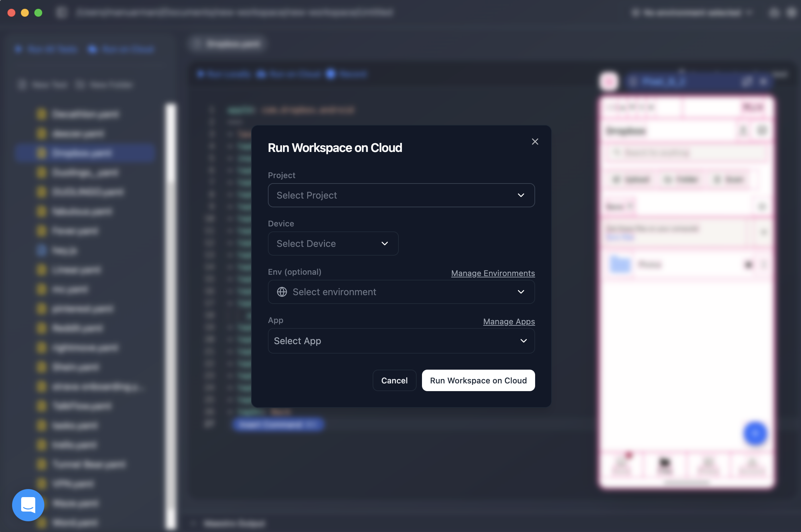This screenshot has height=532, width=801.
Task: Open the Select Project dropdown
Action: pyautogui.click(x=401, y=196)
